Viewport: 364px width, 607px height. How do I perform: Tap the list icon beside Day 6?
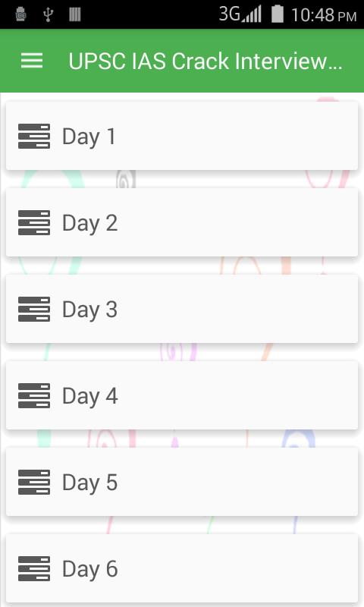[34, 568]
